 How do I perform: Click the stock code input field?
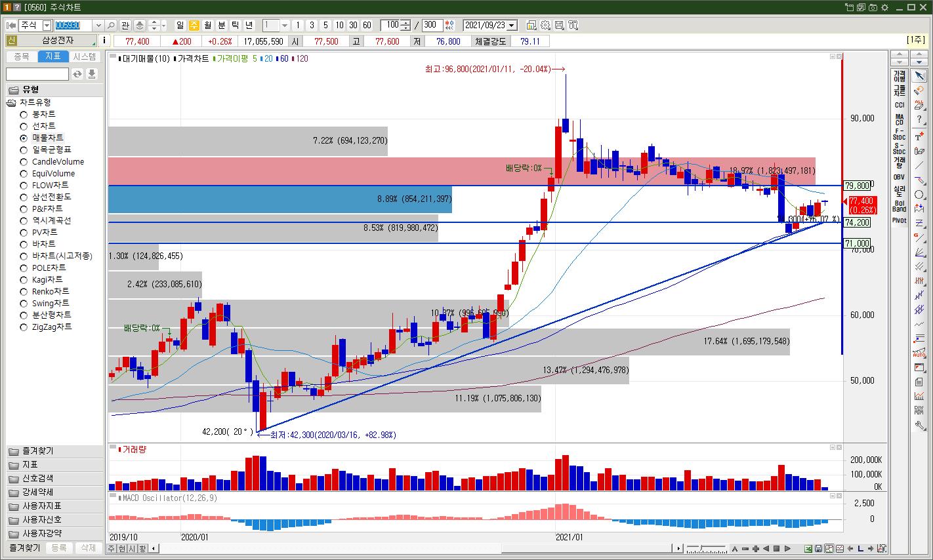(x=73, y=26)
